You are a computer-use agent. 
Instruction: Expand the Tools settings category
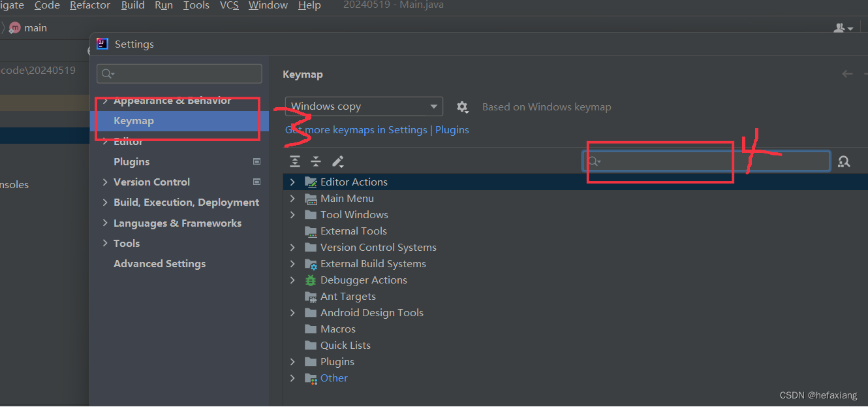click(x=105, y=243)
